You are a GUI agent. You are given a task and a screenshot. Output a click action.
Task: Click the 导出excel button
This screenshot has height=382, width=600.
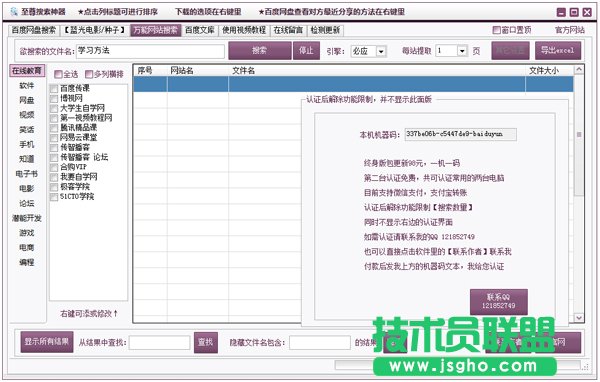(x=558, y=51)
